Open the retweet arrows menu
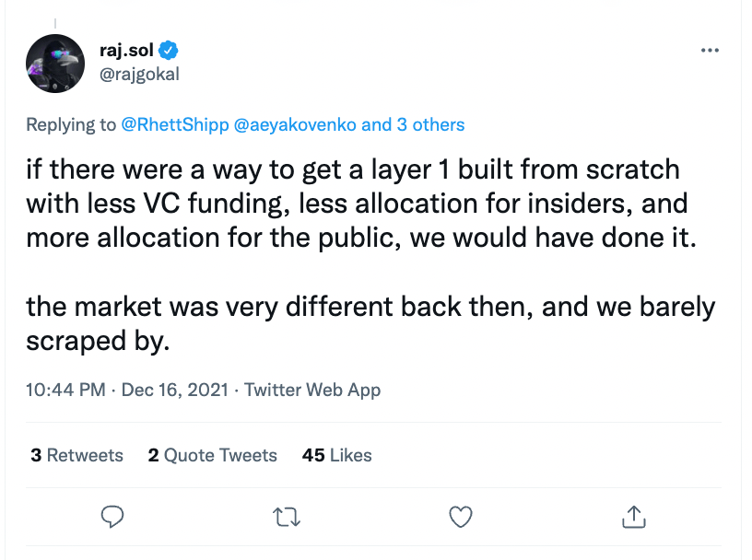This screenshot has width=752, height=560. point(288,516)
